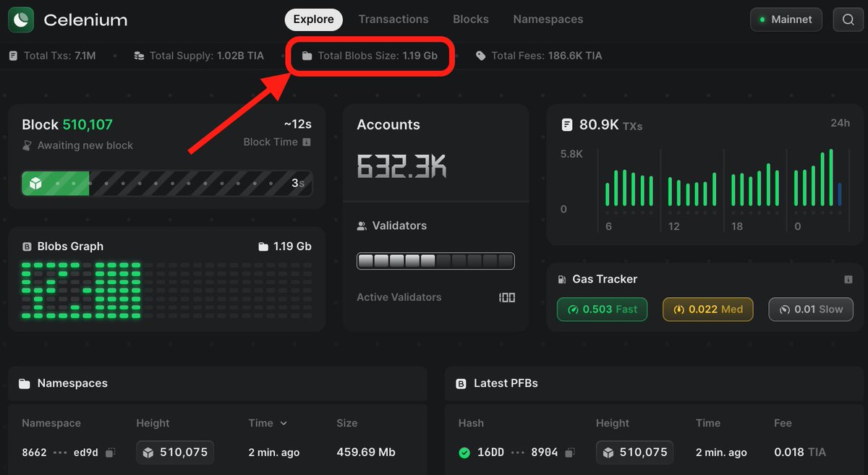Click the 459.69 Mb size cell
This screenshot has height=475, width=868.
coord(366,453)
